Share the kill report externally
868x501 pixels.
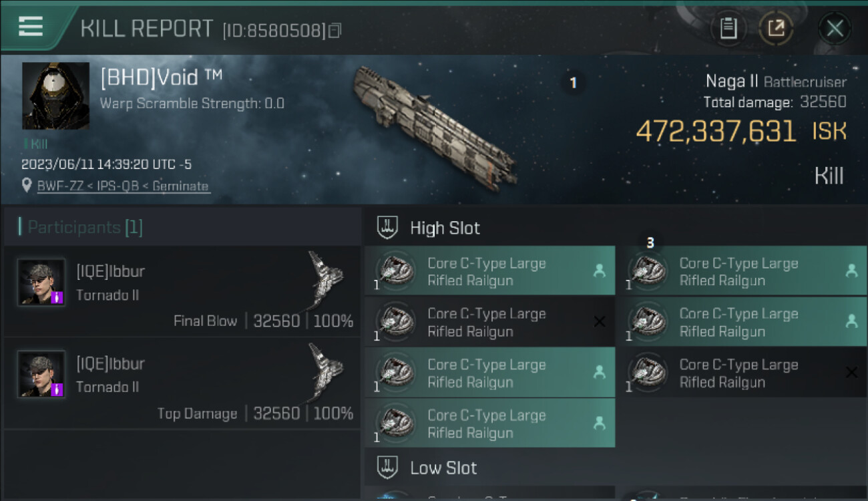tap(776, 28)
